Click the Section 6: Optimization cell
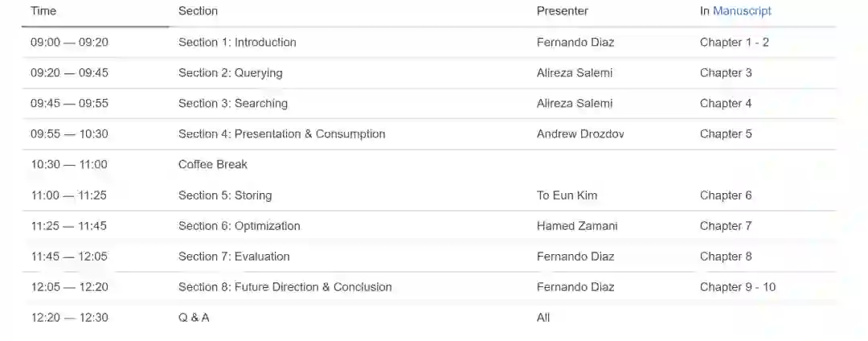 (240, 226)
